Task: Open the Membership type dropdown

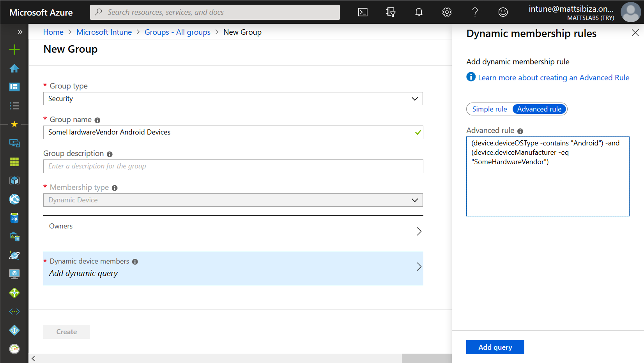Action: click(x=233, y=200)
